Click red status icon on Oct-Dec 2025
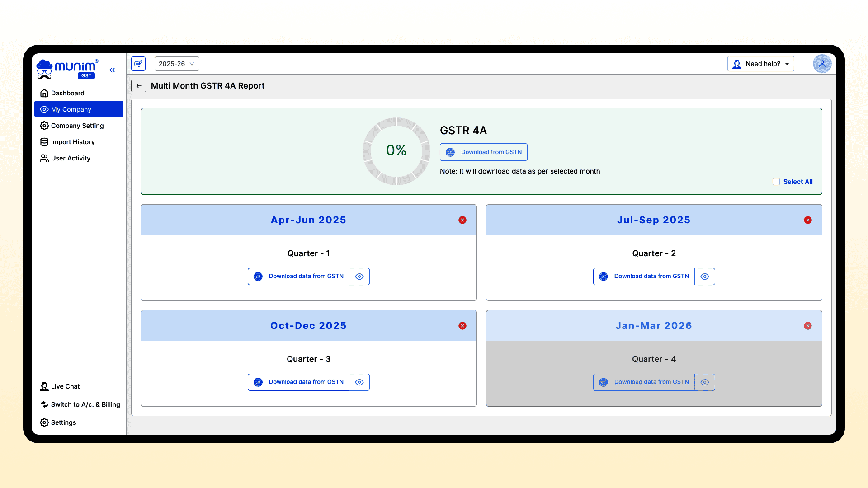868x488 pixels. pyautogui.click(x=462, y=326)
